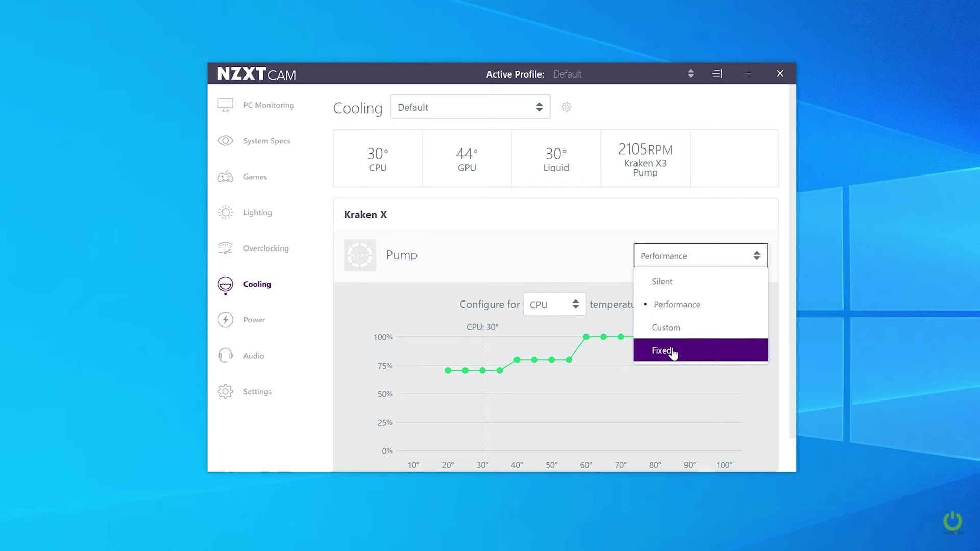Click the 2105 RPM Kraken X3 Pump tile
Screen dimensions: 980x551
[x=645, y=159]
